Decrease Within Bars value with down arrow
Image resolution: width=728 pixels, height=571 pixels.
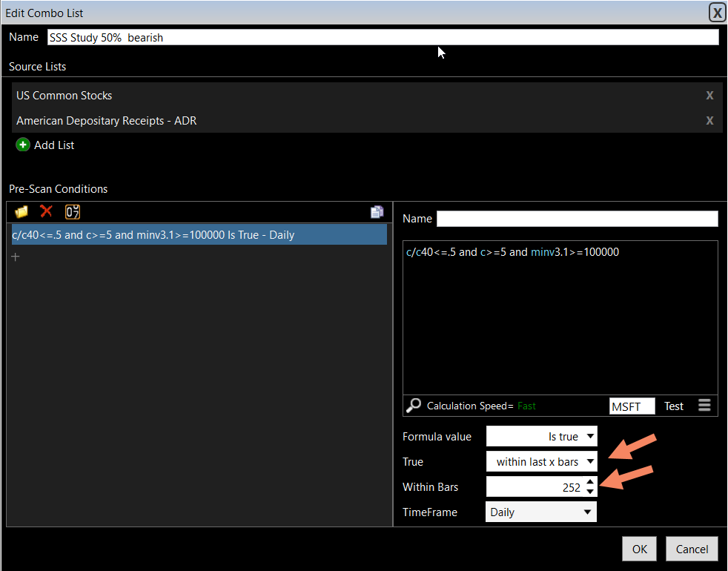coord(590,492)
